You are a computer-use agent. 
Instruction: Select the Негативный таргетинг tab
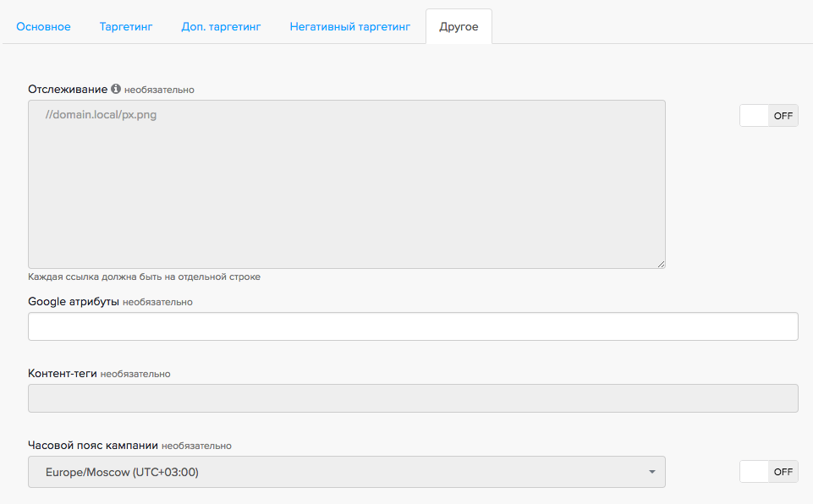[349, 26]
